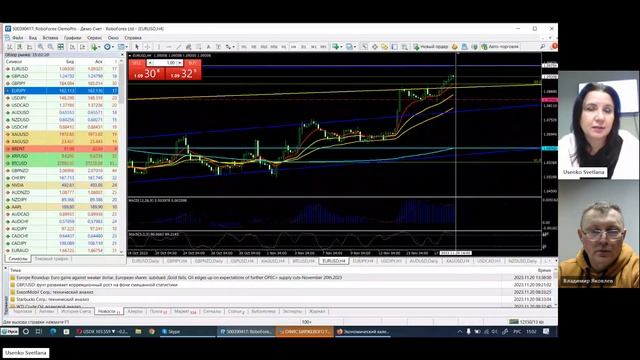Click the tile windows grid icon
Screen dimensions: 640x360
pyautogui.click(x=60, y=47)
